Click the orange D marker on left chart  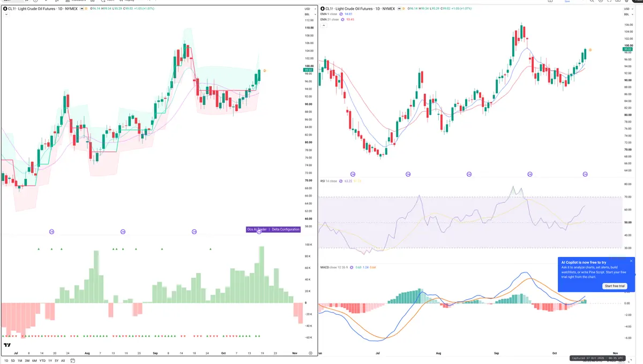tap(265, 71)
